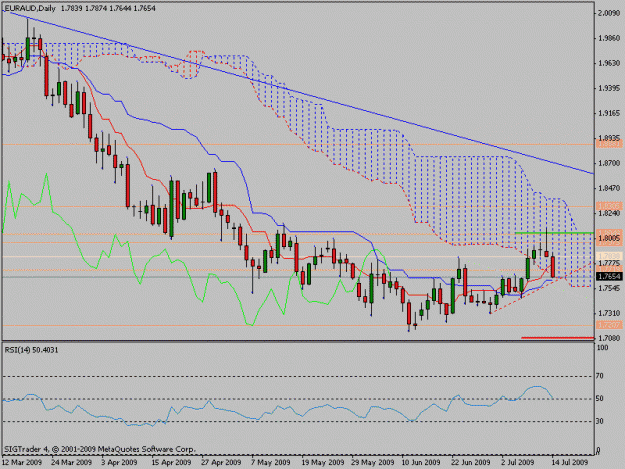
Task: Click the 1.7545 price axis label
Action: click(x=609, y=288)
